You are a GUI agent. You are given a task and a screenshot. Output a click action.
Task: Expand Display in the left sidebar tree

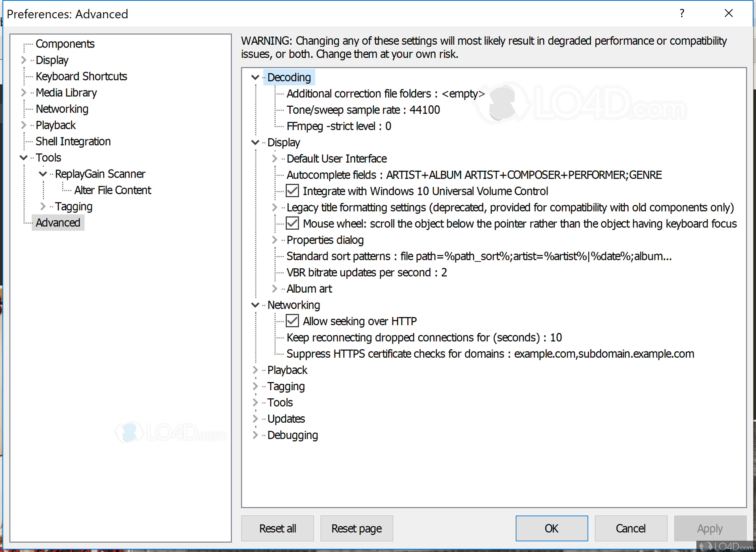click(23, 60)
